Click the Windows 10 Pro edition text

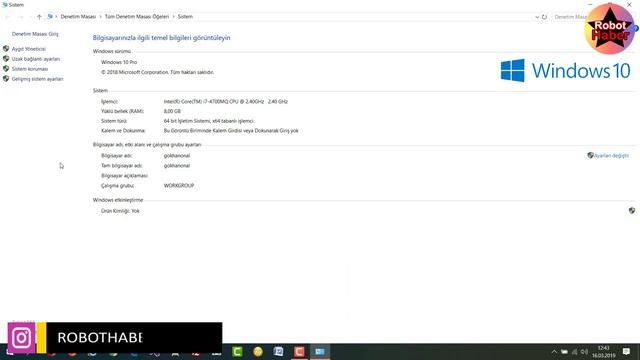click(x=119, y=62)
